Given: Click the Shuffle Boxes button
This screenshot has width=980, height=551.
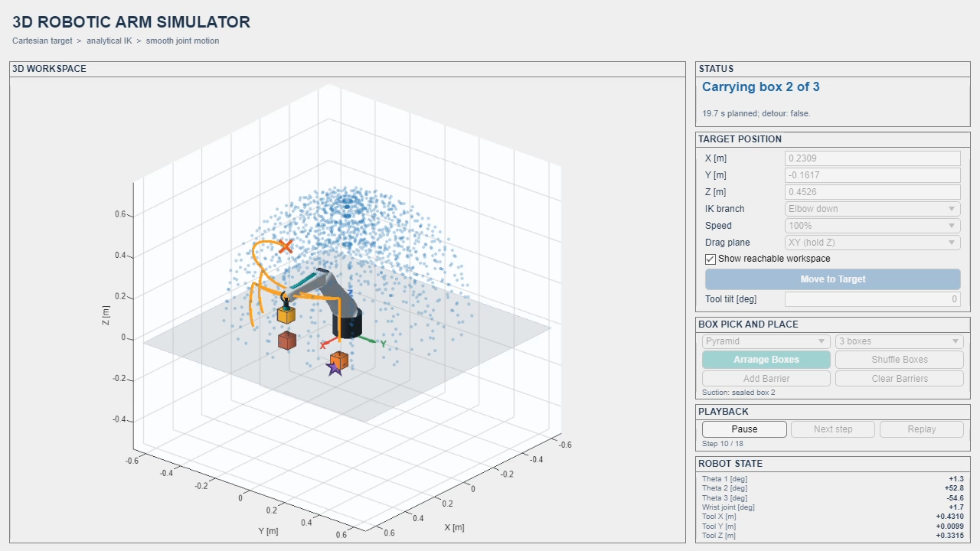Looking at the screenshot, I should (x=900, y=360).
